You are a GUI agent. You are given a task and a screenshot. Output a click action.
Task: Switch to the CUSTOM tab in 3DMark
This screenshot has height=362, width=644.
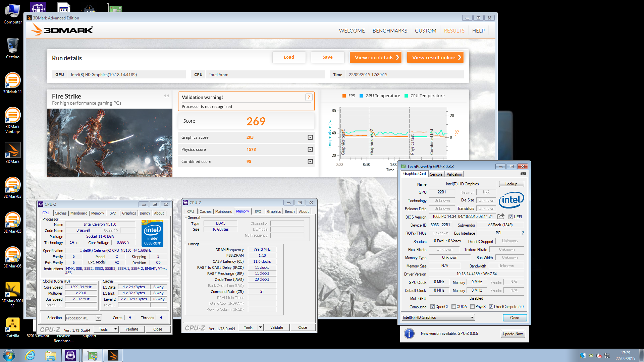(425, 31)
